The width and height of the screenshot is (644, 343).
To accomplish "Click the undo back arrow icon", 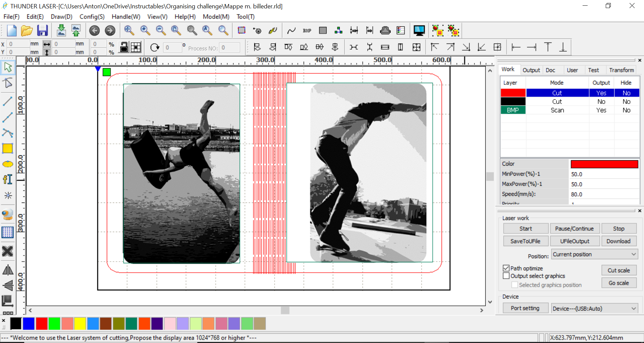I will click(94, 31).
